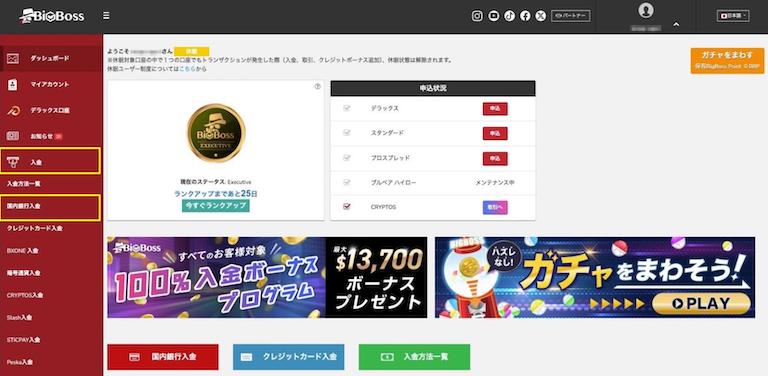Toggle the プロスプレッド checkbox
This screenshot has height=376, width=768.
347,158
